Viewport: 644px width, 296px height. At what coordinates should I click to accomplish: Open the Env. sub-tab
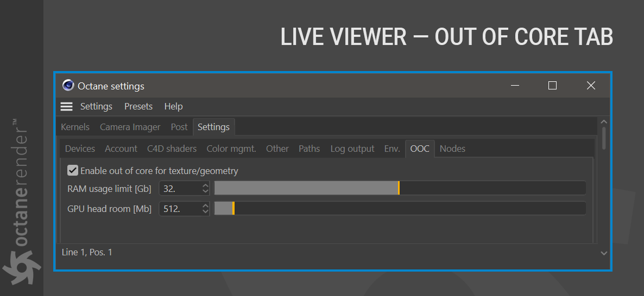pyautogui.click(x=392, y=149)
